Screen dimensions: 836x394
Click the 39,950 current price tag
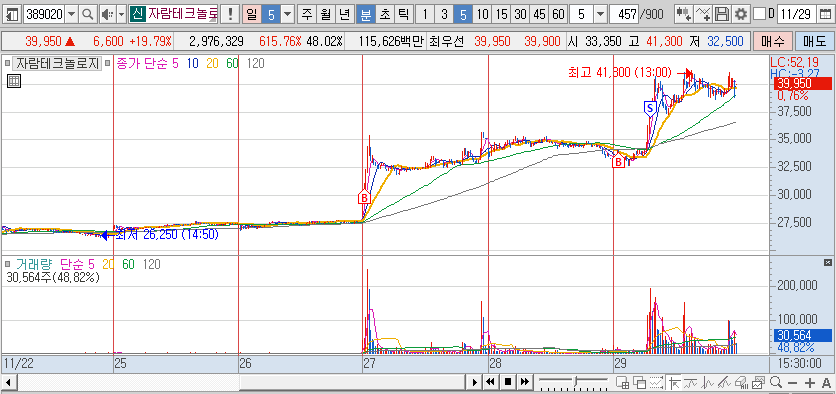click(803, 83)
